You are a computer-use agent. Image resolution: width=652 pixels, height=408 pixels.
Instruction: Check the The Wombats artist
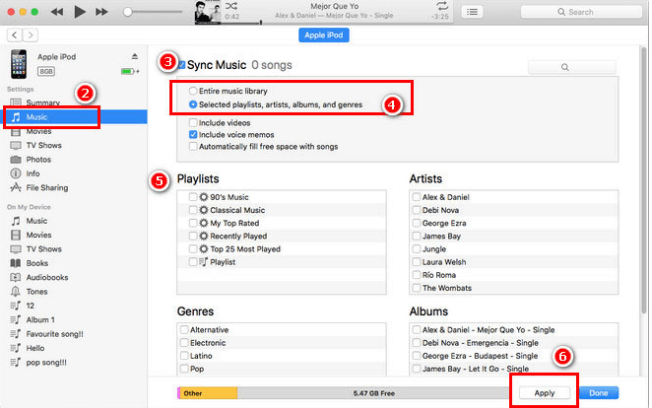416,288
